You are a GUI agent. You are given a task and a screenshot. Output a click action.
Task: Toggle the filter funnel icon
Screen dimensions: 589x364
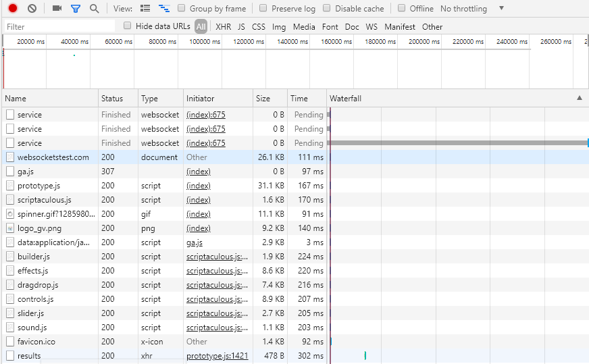click(76, 8)
